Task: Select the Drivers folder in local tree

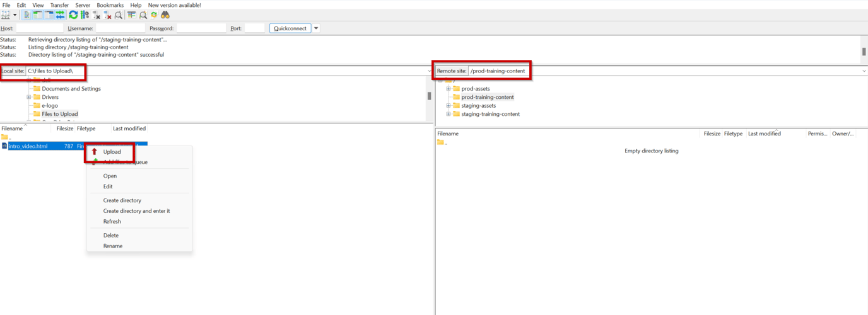Action: (x=50, y=97)
